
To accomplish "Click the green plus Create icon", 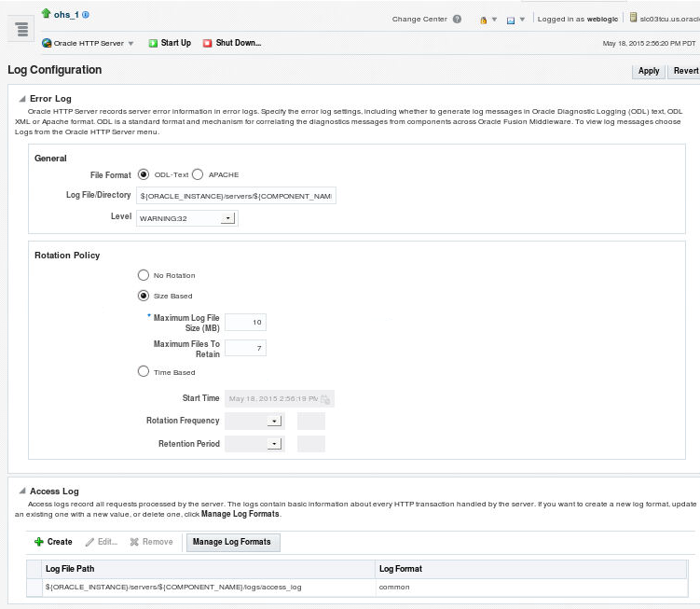I will (x=39, y=542).
